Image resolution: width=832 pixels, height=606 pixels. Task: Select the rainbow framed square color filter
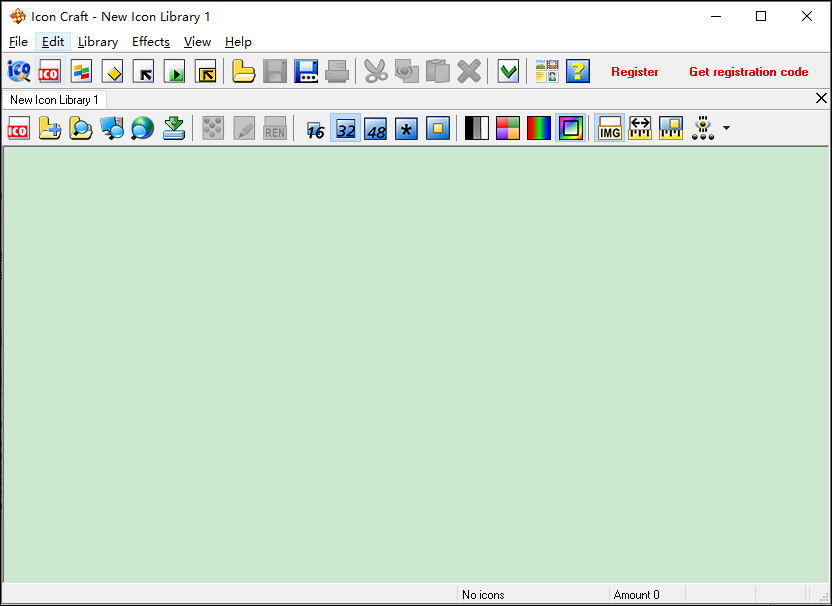coord(570,128)
